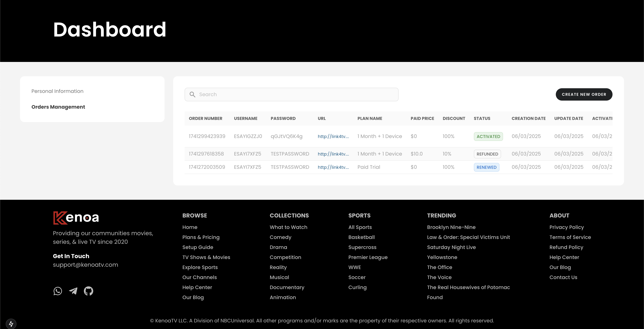
Task: Click the Order Number column header
Action: click(x=206, y=118)
